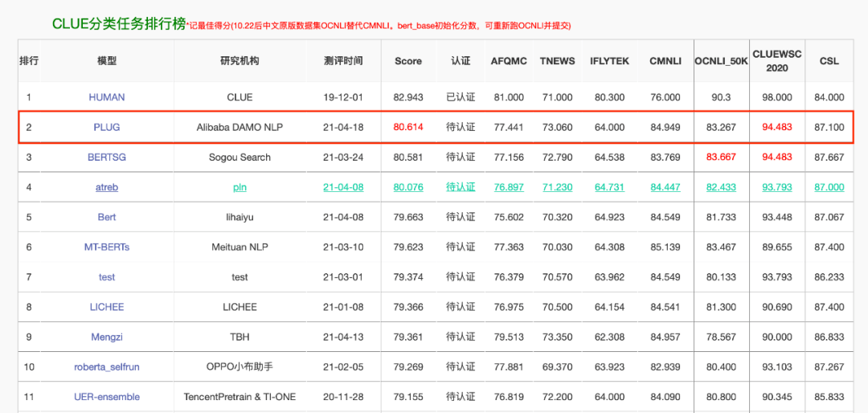Select BERTSG's red 83.667 OCNLI value

(721, 157)
